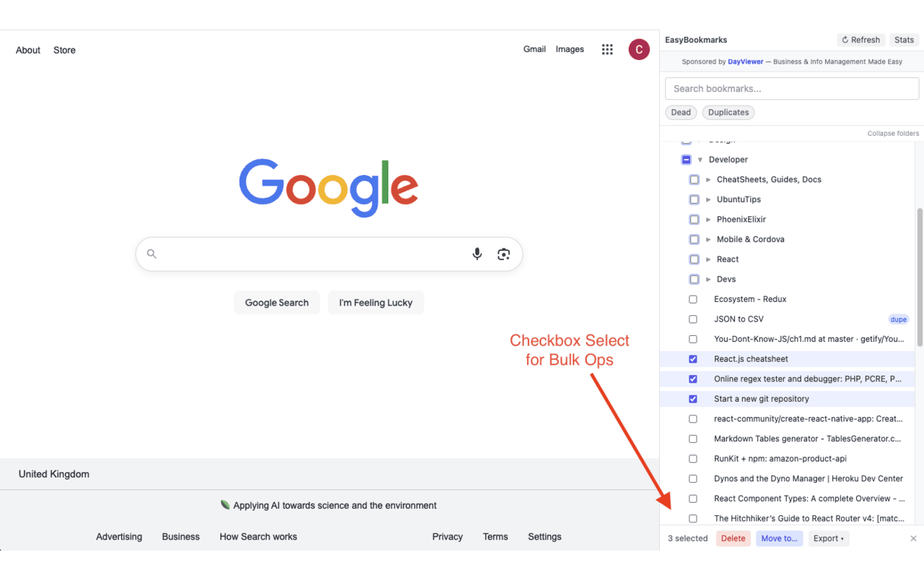Click the Search bookmarks field
Screen dimensions: 924x578
click(x=792, y=89)
